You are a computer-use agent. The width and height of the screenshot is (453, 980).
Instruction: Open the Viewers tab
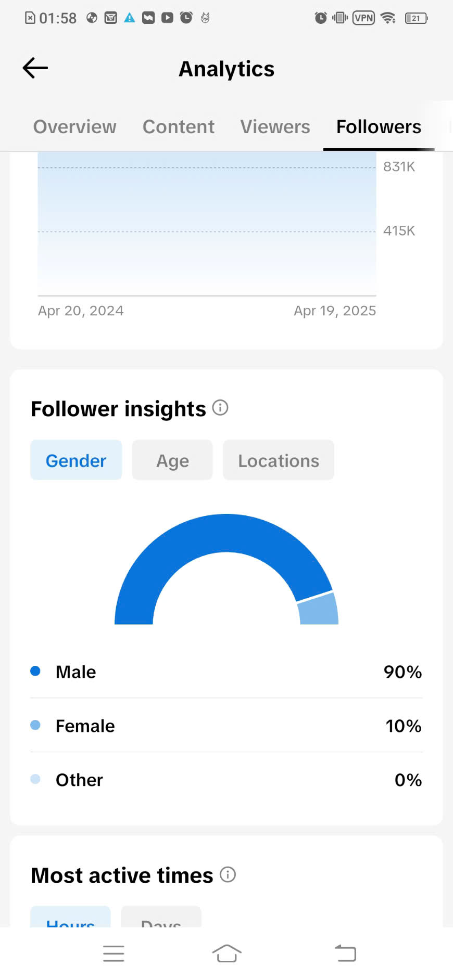point(275,127)
